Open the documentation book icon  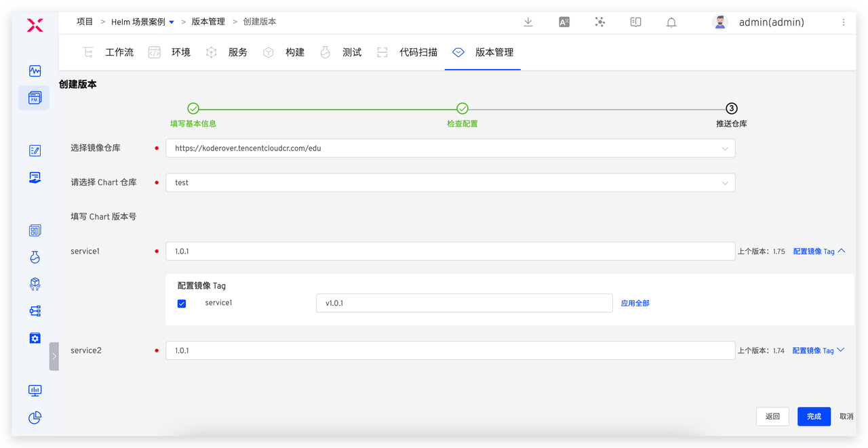coord(635,22)
